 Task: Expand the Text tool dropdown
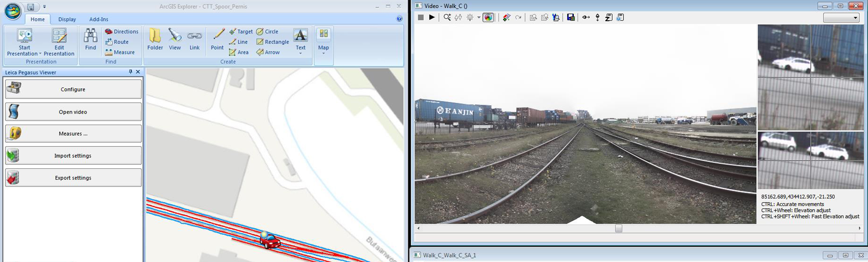(x=300, y=53)
